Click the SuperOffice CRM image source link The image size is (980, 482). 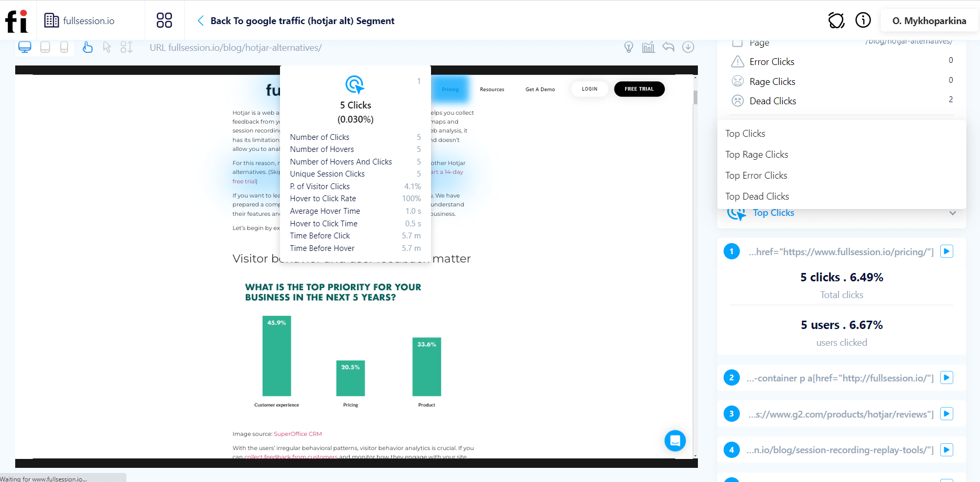pos(297,434)
